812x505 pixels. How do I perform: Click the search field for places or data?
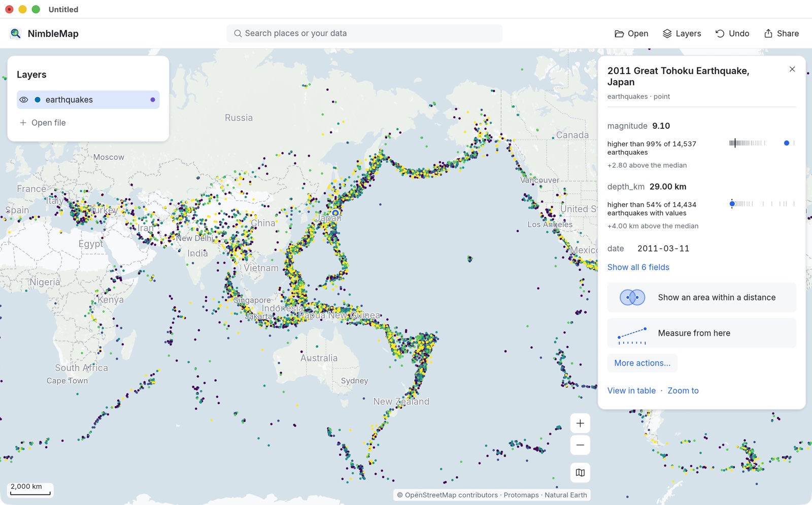pyautogui.click(x=364, y=33)
